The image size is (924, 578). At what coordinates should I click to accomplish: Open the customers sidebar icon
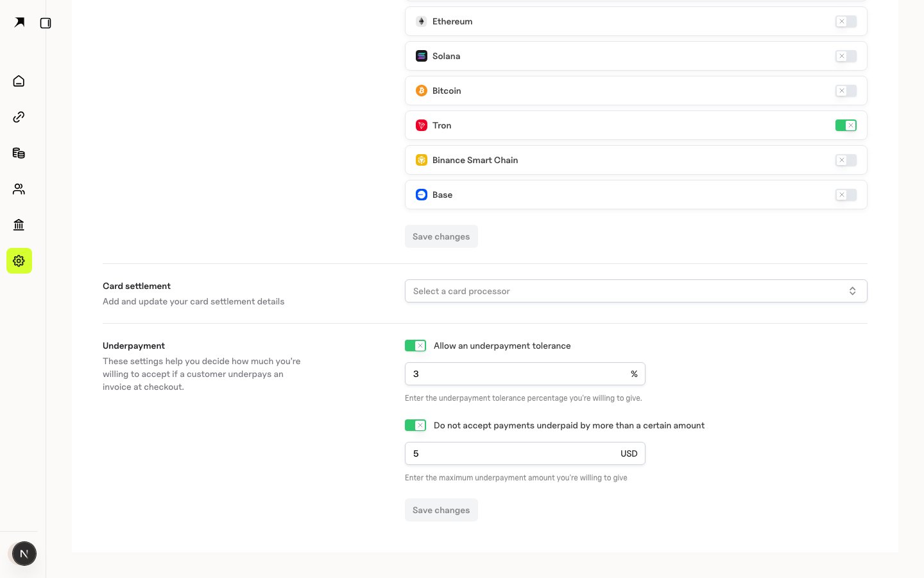tap(19, 189)
